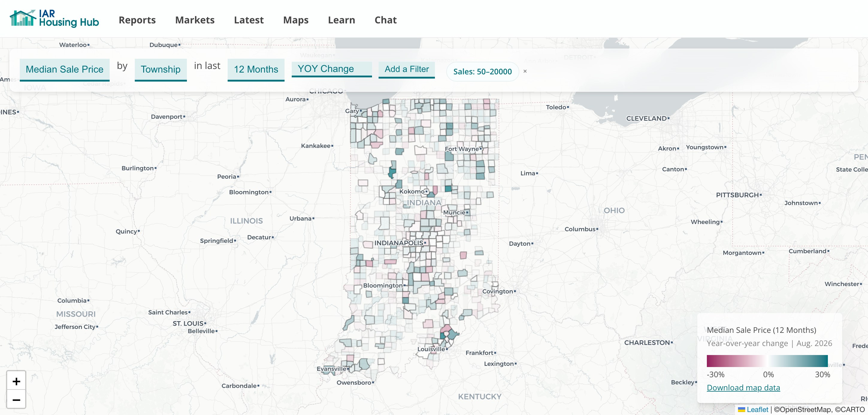
Task: Click the Bloomington label in Indiana
Action: [x=383, y=285]
